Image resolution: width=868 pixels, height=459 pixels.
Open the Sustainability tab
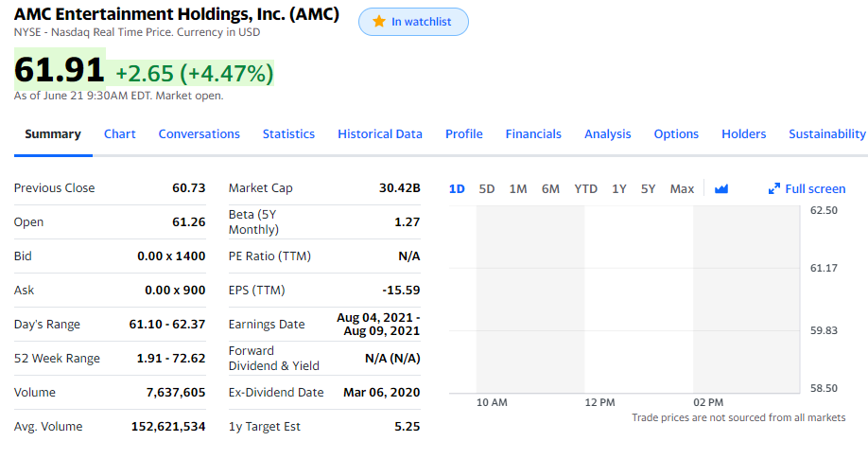[x=827, y=134]
